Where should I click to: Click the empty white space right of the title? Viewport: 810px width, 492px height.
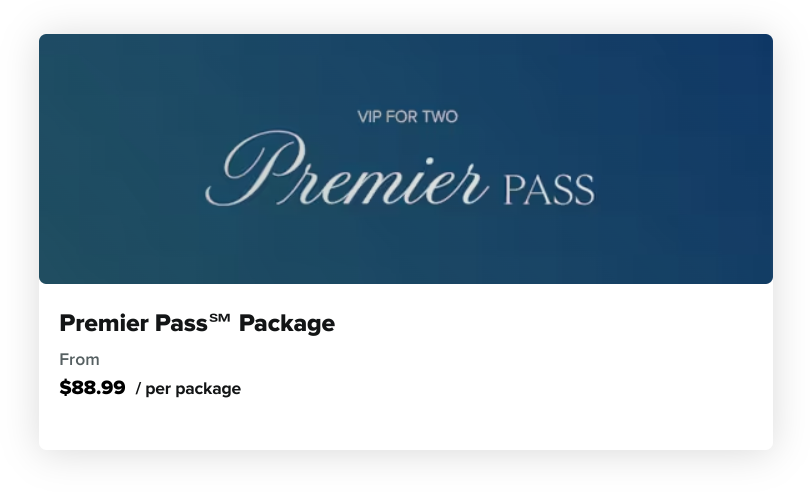pyautogui.click(x=553, y=324)
